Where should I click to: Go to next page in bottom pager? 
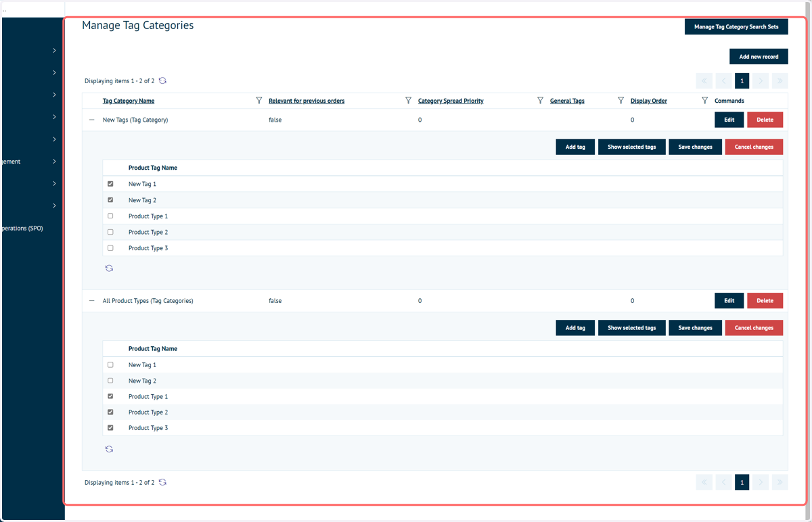[761, 482]
